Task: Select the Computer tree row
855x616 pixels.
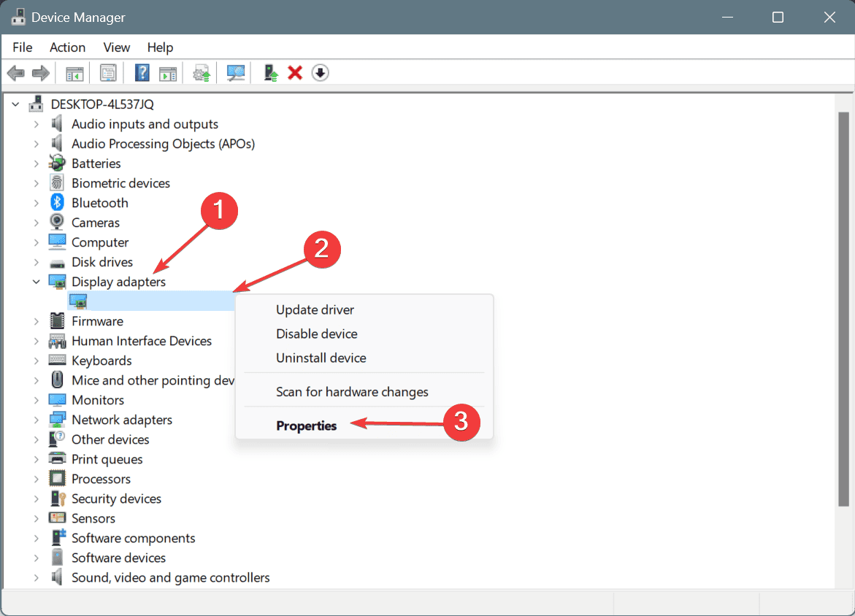Action: (x=100, y=242)
